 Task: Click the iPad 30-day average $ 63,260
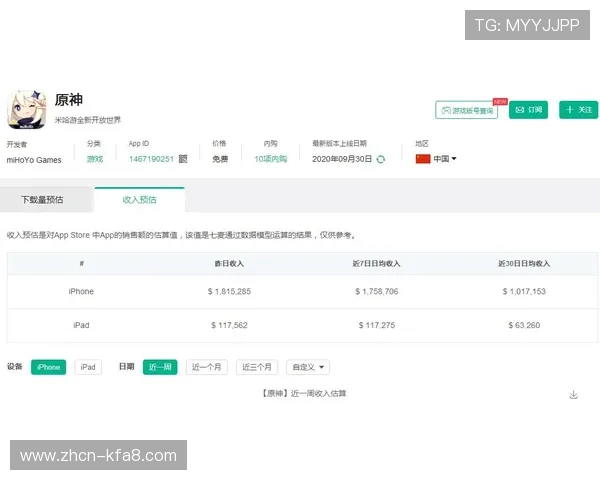coord(524,325)
